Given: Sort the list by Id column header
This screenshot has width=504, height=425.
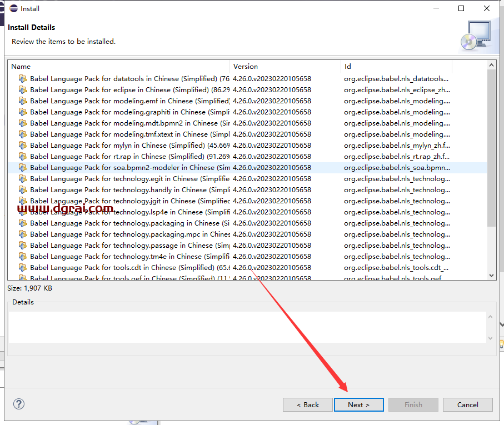Looking at the screenshot, I should pyautogui.click(x=396, y=67).
